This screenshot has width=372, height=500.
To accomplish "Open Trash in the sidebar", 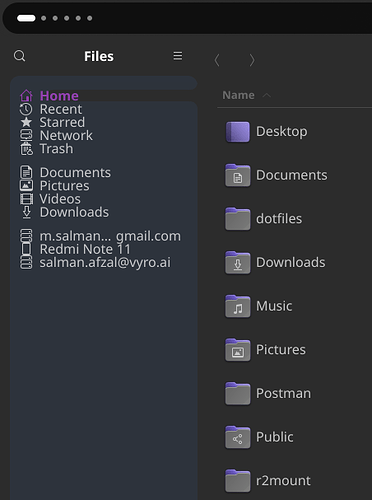I will click(x=56, y=149).
